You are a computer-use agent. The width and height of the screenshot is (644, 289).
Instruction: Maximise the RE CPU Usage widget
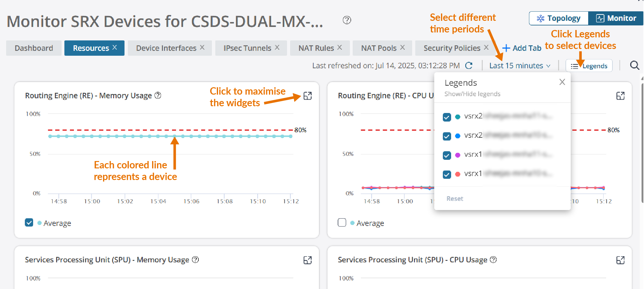(620, 96)
